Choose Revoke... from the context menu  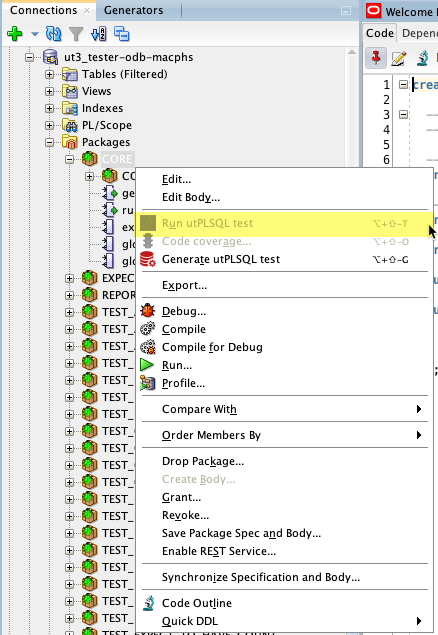[x=285, y=515]
